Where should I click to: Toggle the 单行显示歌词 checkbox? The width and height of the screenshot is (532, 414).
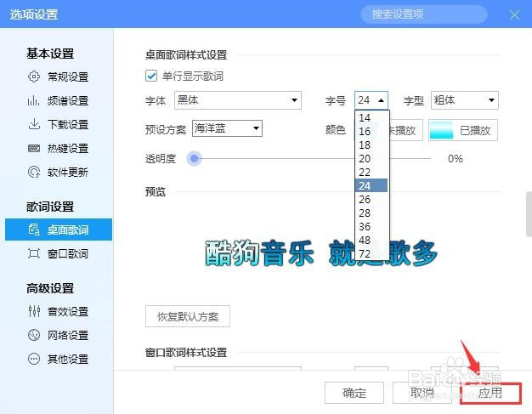coord(151,76)
